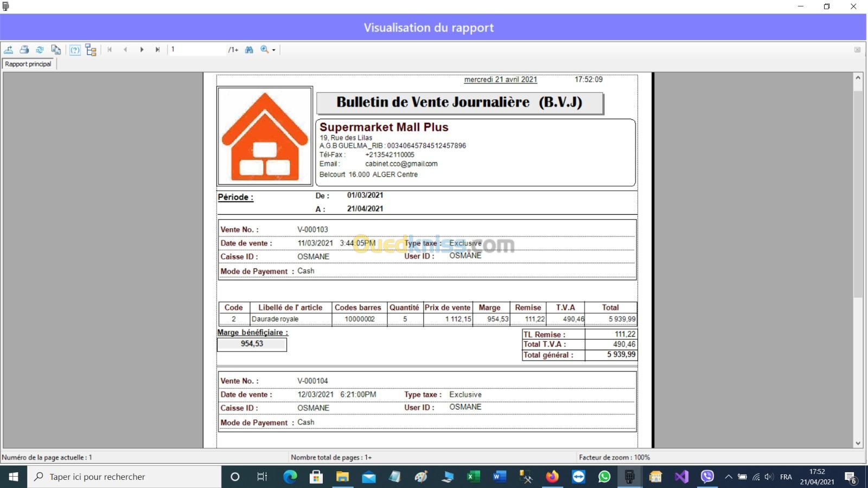Close the current report view tab
Screen dimensions: 868x488
[857, 50]
